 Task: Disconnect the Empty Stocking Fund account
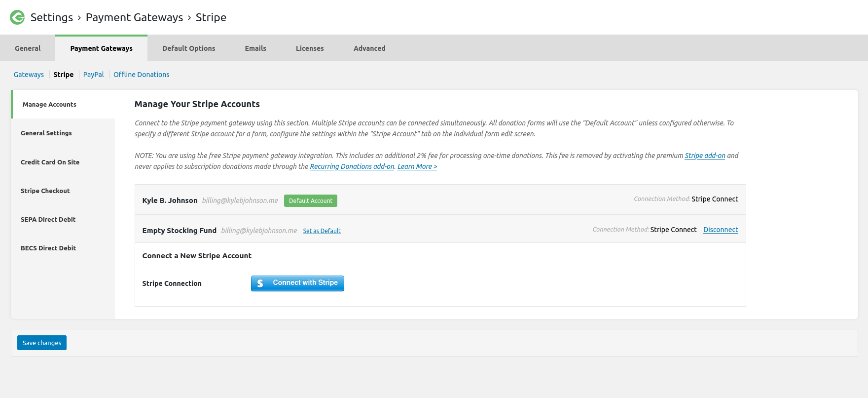coord(721,230)
